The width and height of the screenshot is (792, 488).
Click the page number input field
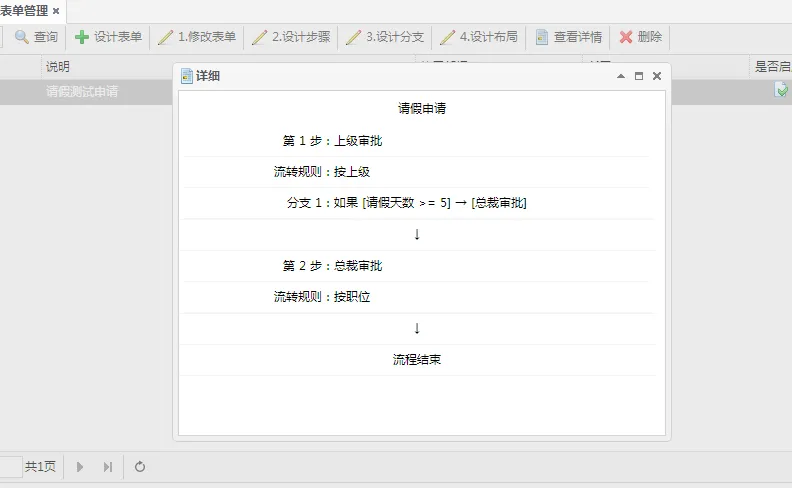pyautogui.click(x=11, y=467)
